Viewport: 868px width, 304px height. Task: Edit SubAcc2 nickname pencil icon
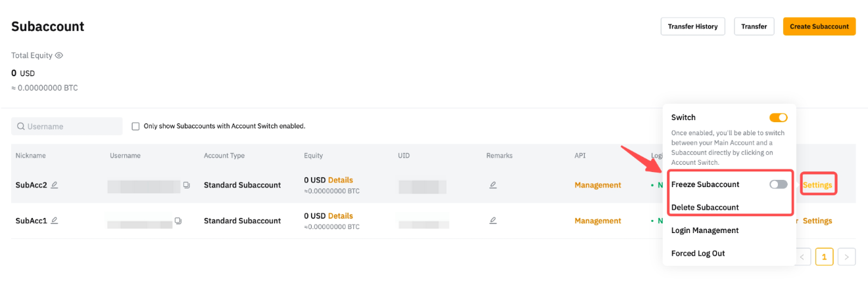point(55,185)
